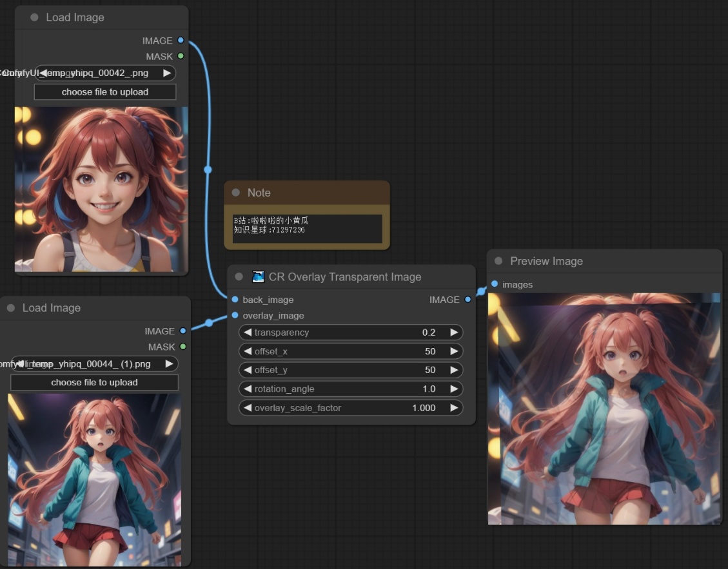Click the IMAGE output port of CR Overlay node
Image resolution: width=728 pixels, height=569 pixels.
(467, 300)
